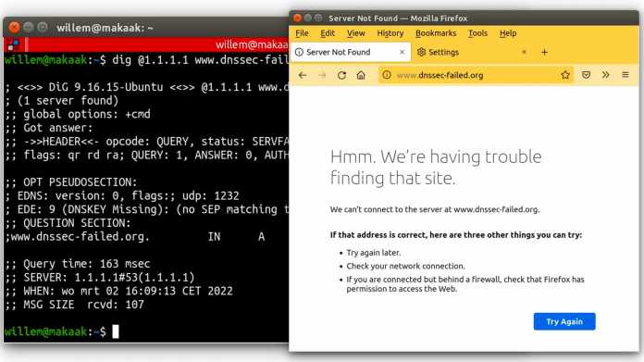Click 'Try again later.' bullet in Firefox
Viewport: 644px width, 362px height.
coord(374,253)
